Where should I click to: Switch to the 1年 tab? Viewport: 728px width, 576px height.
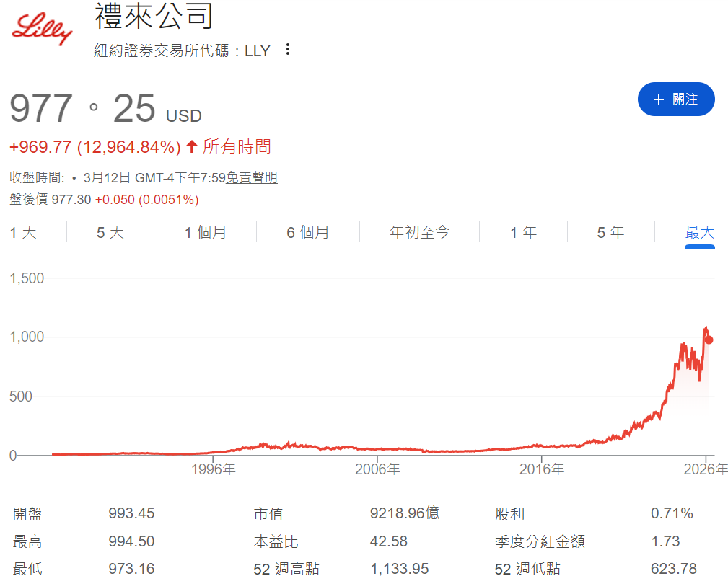tap(522, 232)
